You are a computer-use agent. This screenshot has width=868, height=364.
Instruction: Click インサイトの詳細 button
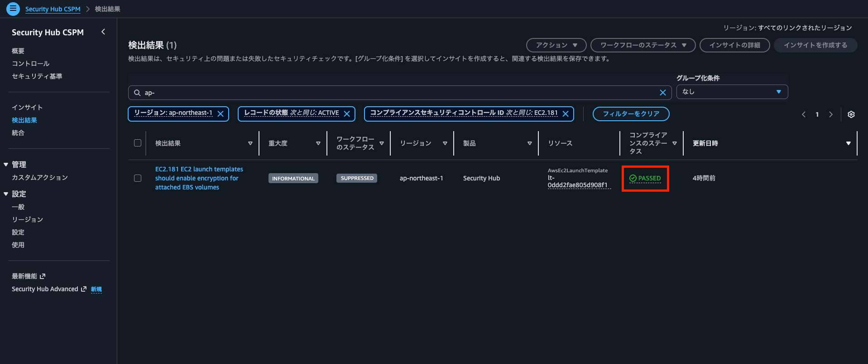(x=735, y=45)
